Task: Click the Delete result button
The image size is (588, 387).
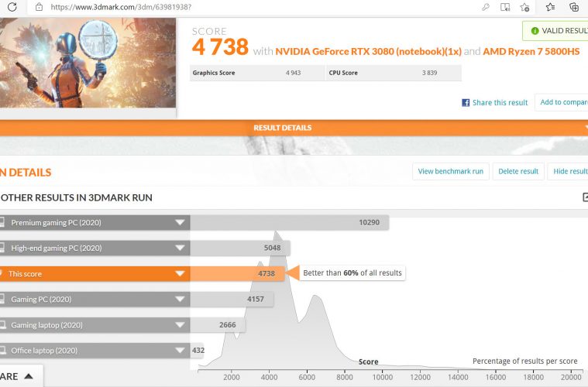Action: click(x=518, y=171)
